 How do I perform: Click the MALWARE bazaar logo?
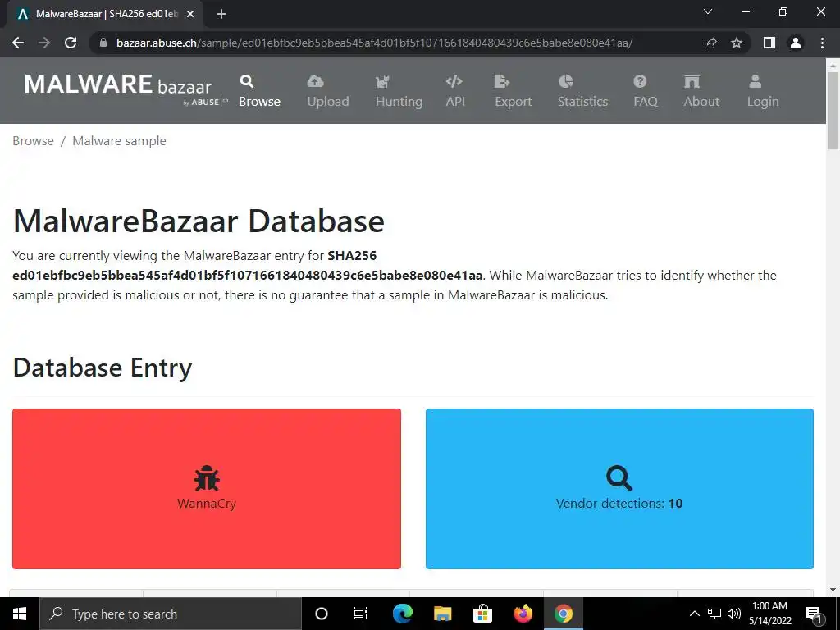126,90
